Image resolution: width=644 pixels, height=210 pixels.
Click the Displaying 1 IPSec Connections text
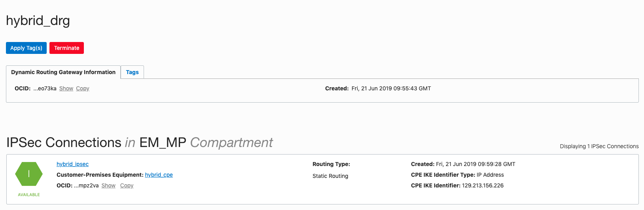click(x=599, y=146)
